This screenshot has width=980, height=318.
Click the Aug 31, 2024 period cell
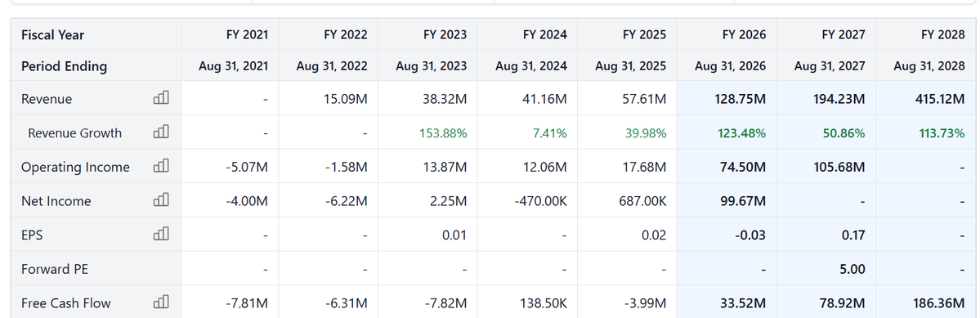point(531,66)
